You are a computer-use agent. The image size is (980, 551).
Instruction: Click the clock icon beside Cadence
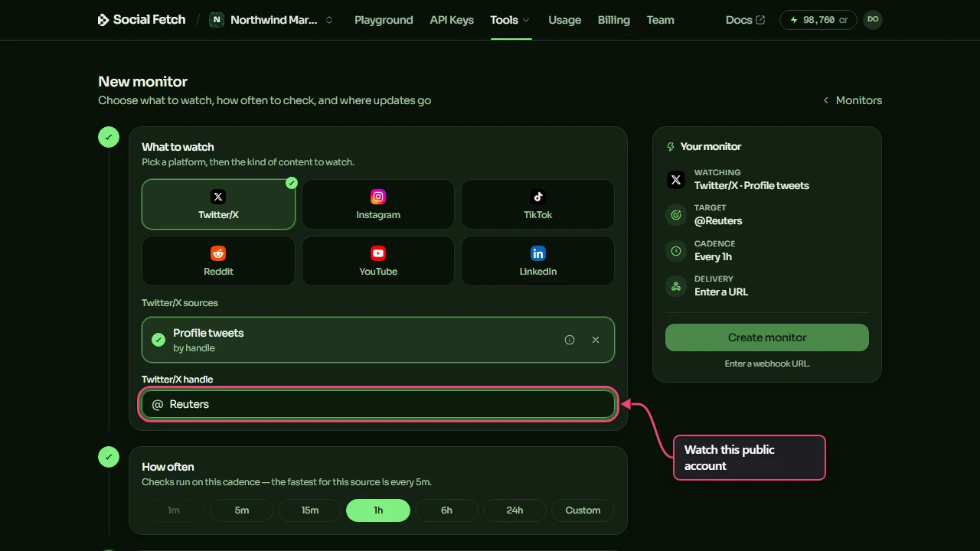coord(676,250)
